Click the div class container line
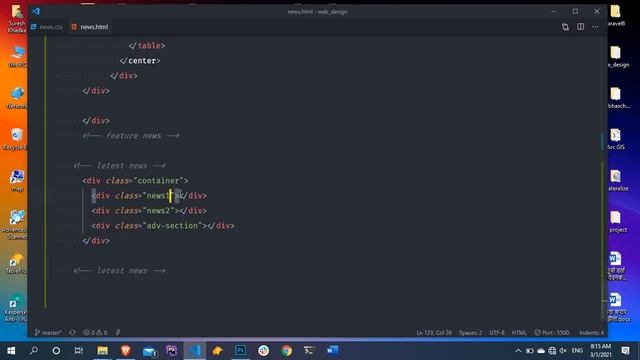This screenshot has width=640, height=360. coord(135,180)
